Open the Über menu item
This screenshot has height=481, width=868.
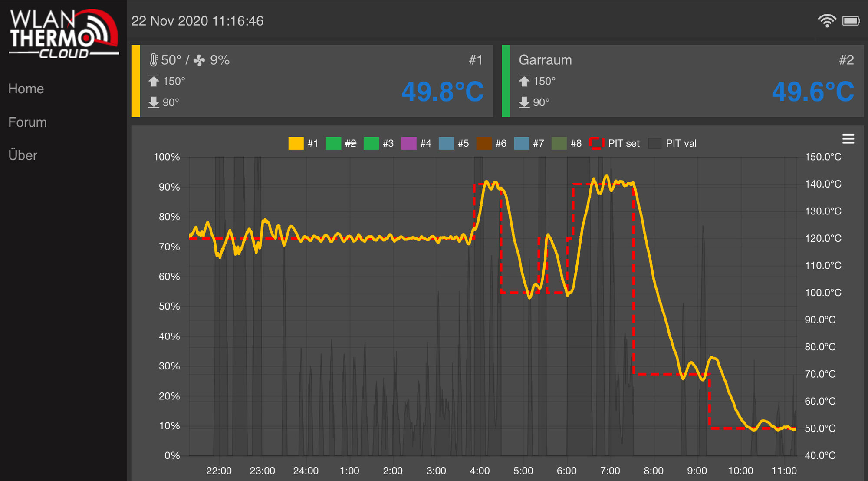click(x=23, y=155)
